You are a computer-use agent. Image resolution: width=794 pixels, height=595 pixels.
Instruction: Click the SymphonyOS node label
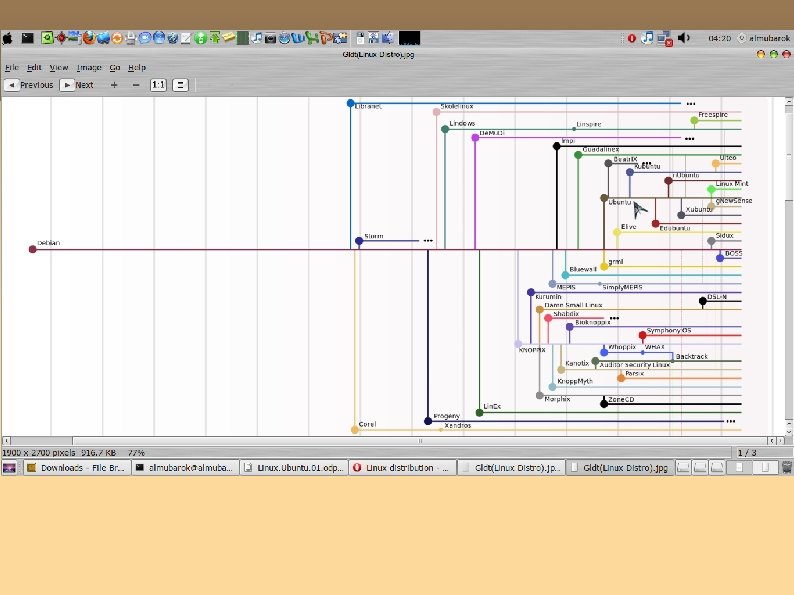[x=669, y=331]
